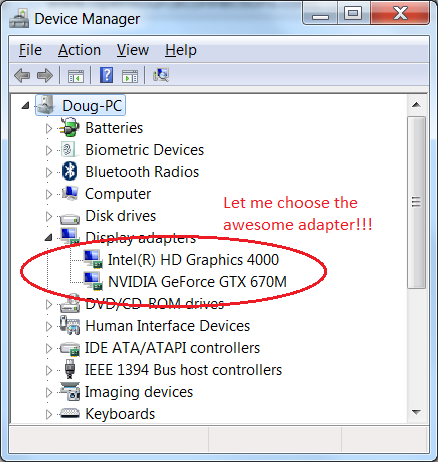Click the Show/Hide Console Tree icon
Screen dimensions: 438x462
pyautogui.click(x=76, y=76)
